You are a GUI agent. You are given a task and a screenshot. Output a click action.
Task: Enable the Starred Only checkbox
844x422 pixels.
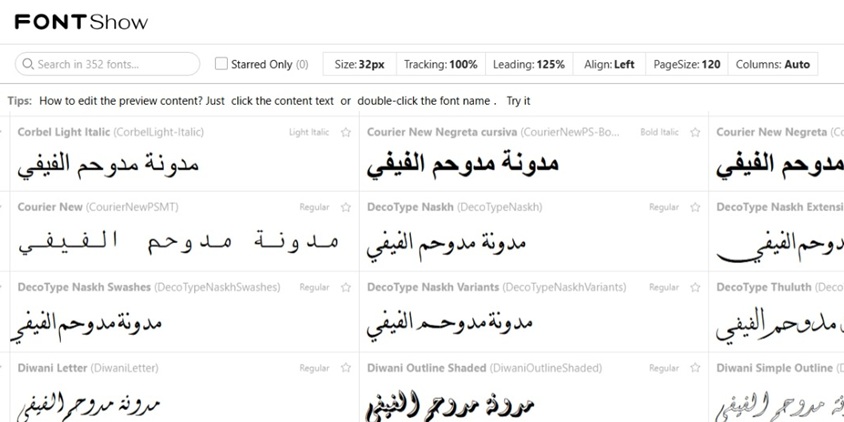click(x=221, y=64)
